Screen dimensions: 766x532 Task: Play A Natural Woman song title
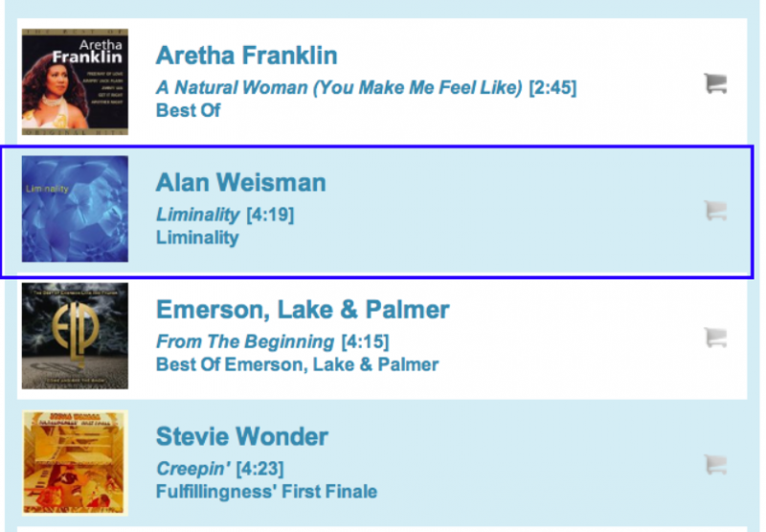pos(339,88)
